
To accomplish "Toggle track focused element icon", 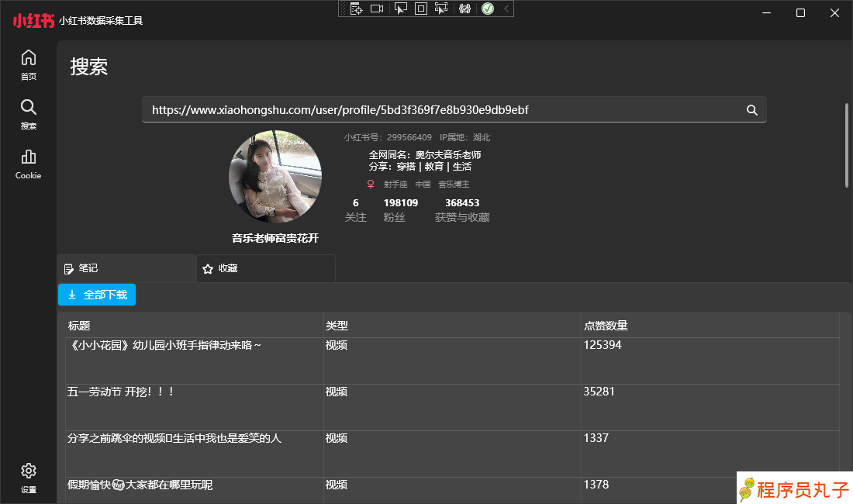I will 440,9.
